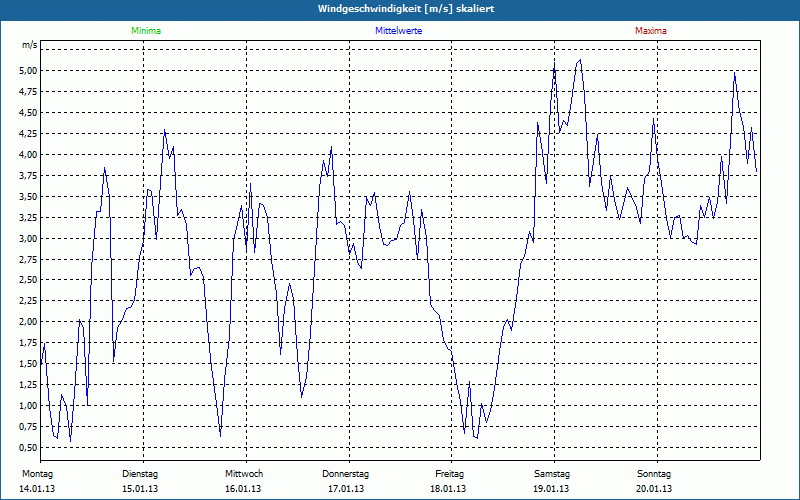Viewport: 800px width, 500px height.
Task: Click the 4,50 y-axis value
Action: 29,112
